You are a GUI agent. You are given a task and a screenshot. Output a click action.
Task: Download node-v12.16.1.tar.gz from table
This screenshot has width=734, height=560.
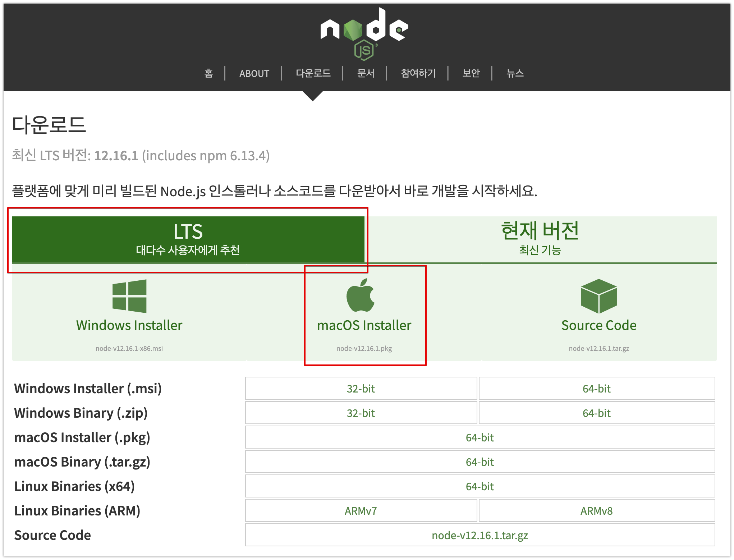[x=480, y=535]
